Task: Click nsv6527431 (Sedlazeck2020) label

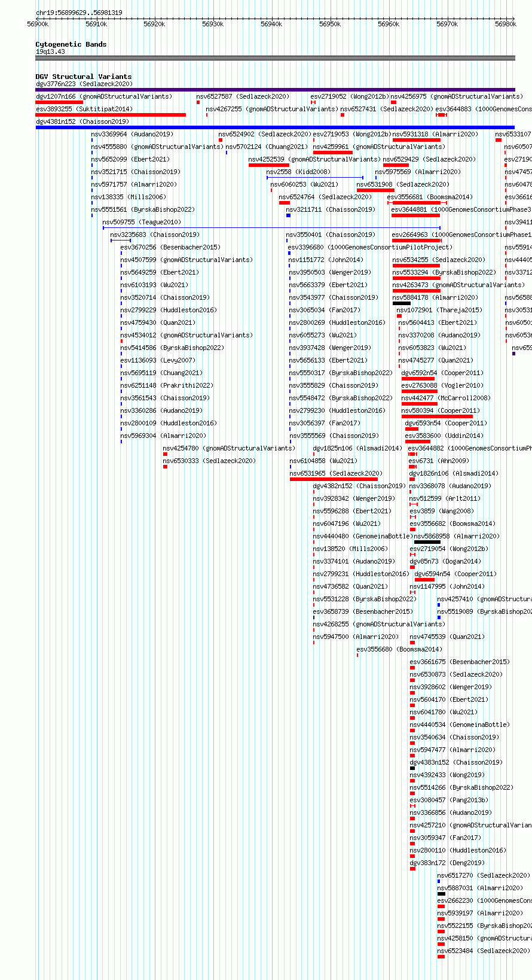Action: pos(386,109)
